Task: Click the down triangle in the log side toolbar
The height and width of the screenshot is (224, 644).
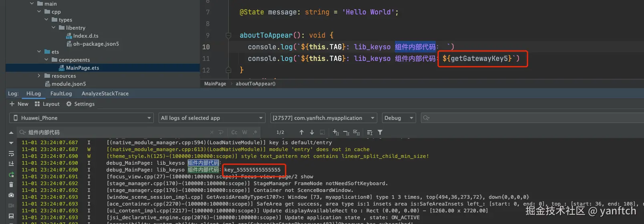Action: tap(11, 143)
